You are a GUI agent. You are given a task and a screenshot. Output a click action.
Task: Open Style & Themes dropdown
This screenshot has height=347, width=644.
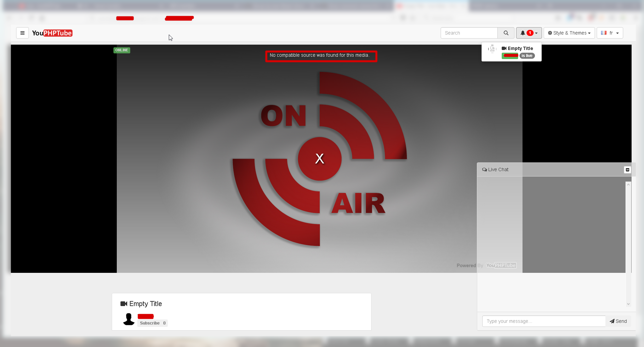click(x=569, y=33)
